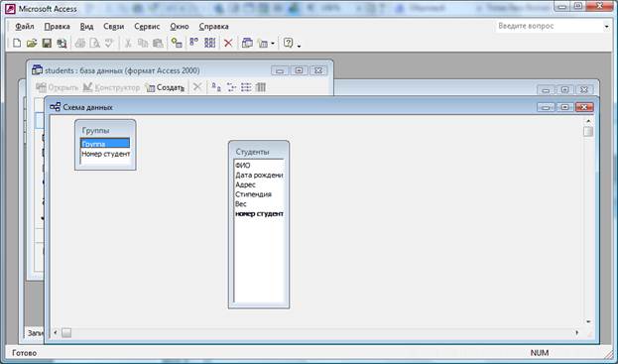Click the Spelling check icon
Screen dimensions: 618x364
109,43
